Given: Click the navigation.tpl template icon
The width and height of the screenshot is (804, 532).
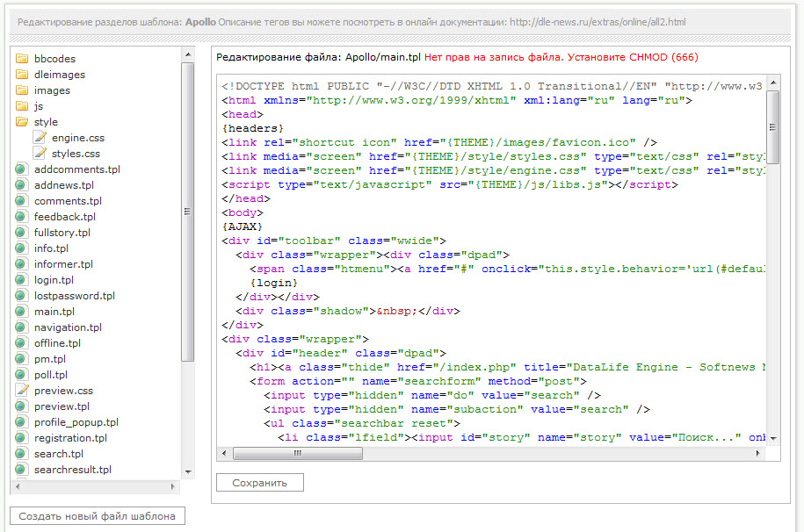Looking at the screenshot, I should (21, 327).
